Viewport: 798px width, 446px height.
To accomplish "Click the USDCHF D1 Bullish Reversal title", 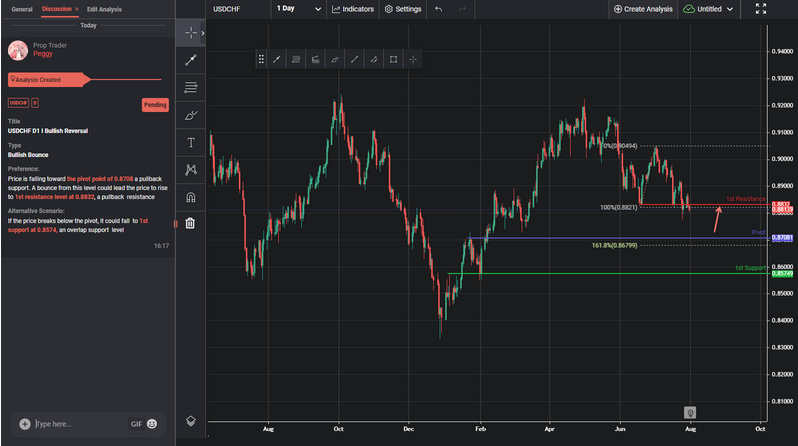I will tap(48, 131).
